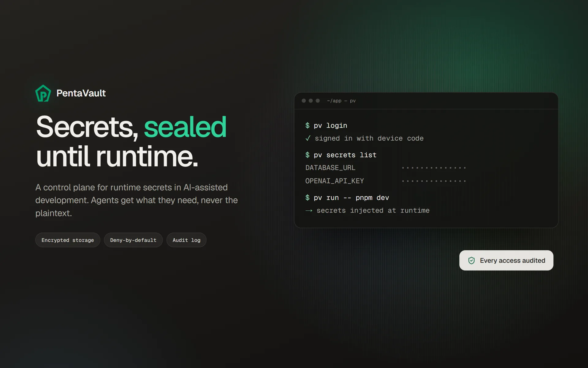
Task: Click the DATABASE_URL secret name
Action: pos(330,168)
